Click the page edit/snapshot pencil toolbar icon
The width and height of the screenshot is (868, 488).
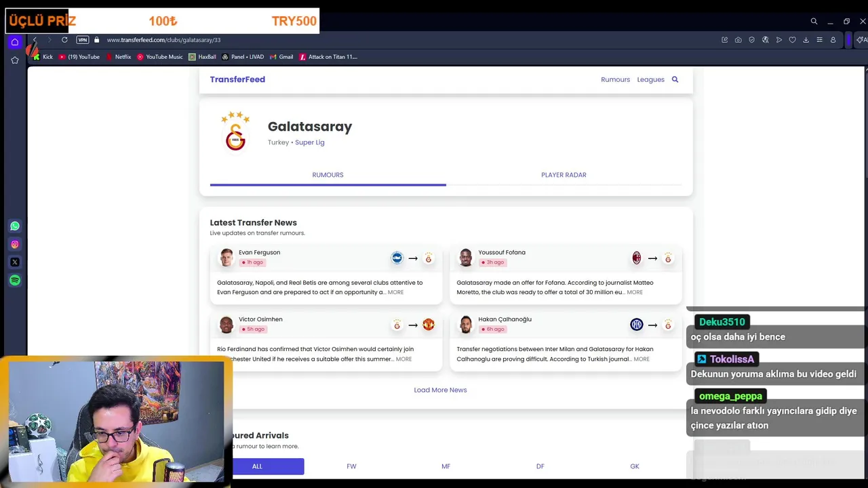click(x=724, y=40)
